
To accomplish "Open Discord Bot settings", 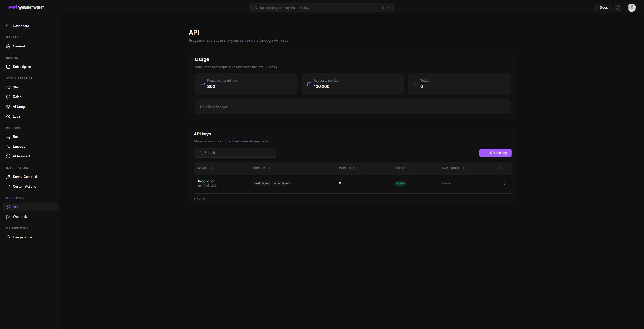I will tap(31, 137).
